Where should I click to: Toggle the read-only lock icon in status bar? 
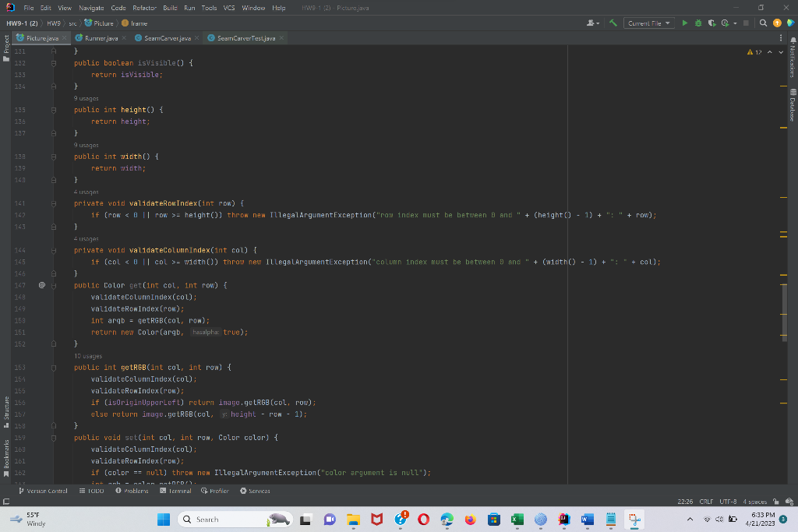click(x=775, y=502)
